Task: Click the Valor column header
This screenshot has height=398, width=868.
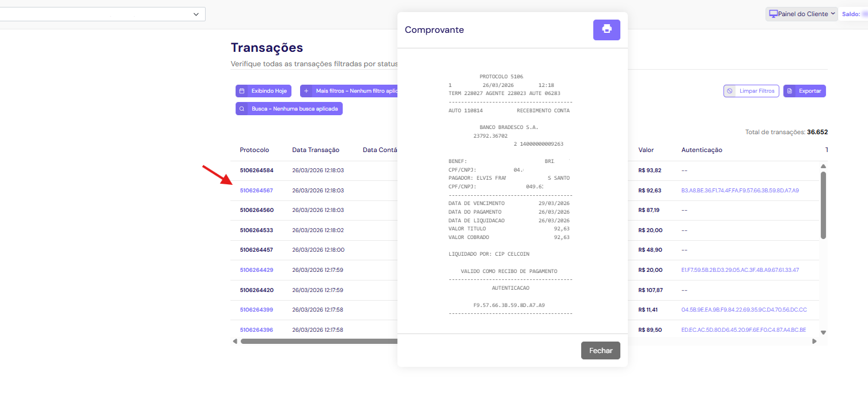Action: coord(646,150)
